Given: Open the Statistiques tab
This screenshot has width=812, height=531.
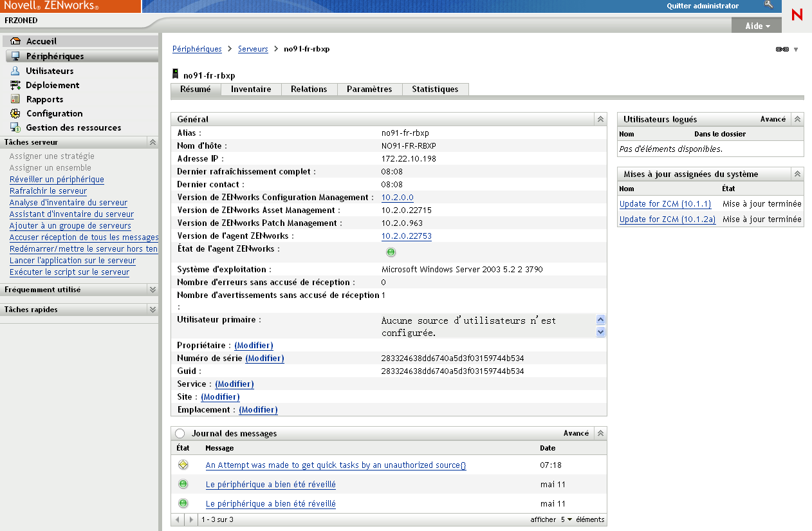Looking at the screenshot, I should click(x=435, y=89).
